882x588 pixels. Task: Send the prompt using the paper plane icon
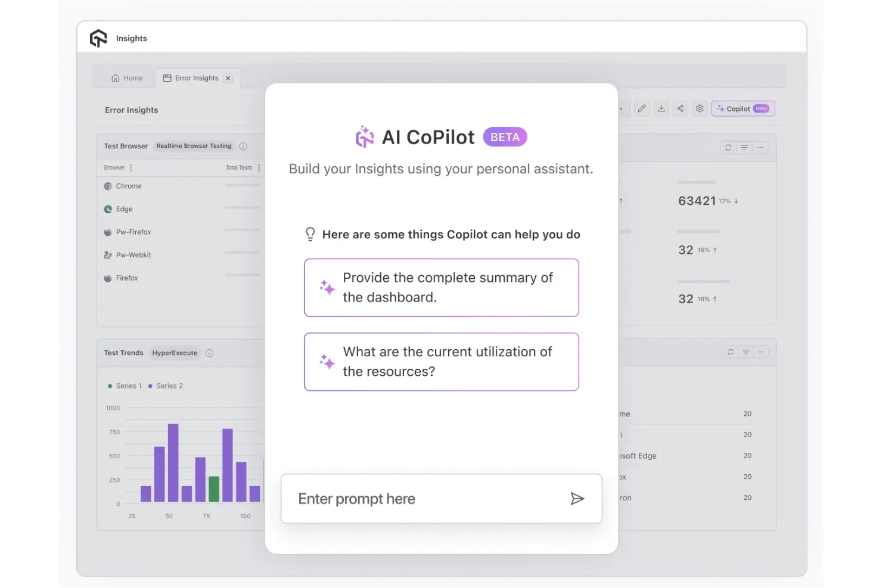click(x=577, y=499)
